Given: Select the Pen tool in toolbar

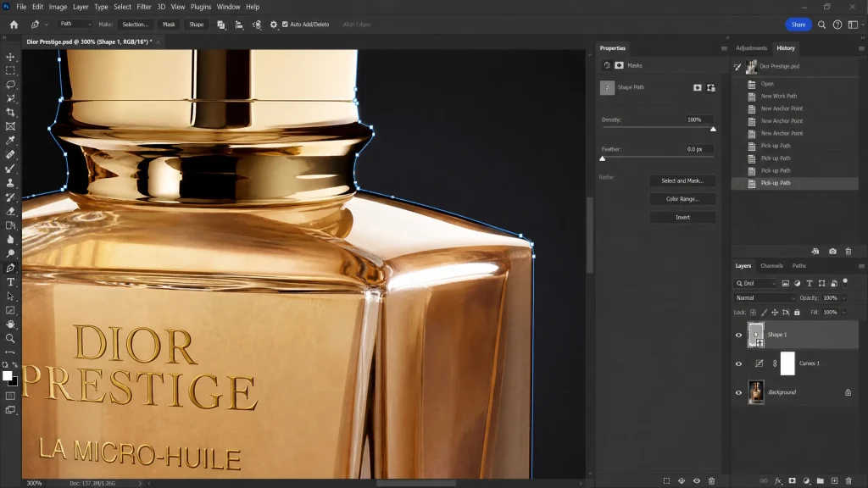Looking at the screenshot, I should pos(10,268).
